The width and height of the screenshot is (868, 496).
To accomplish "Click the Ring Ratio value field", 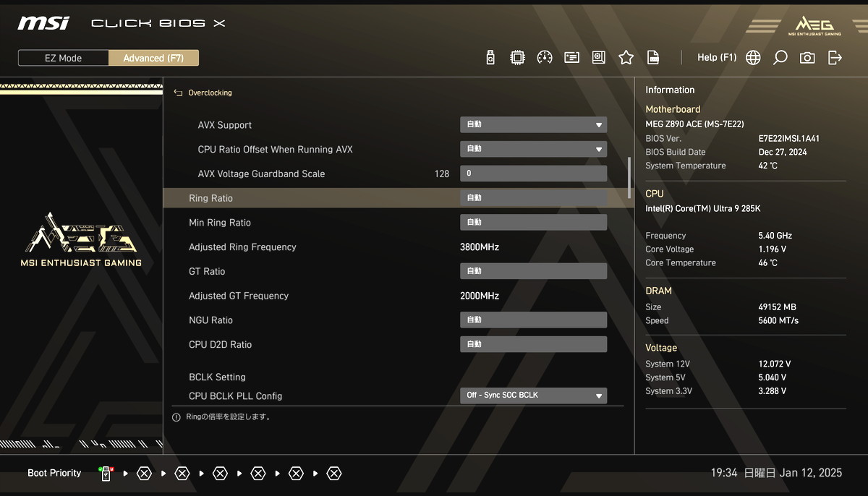I will tap(533, 198).
